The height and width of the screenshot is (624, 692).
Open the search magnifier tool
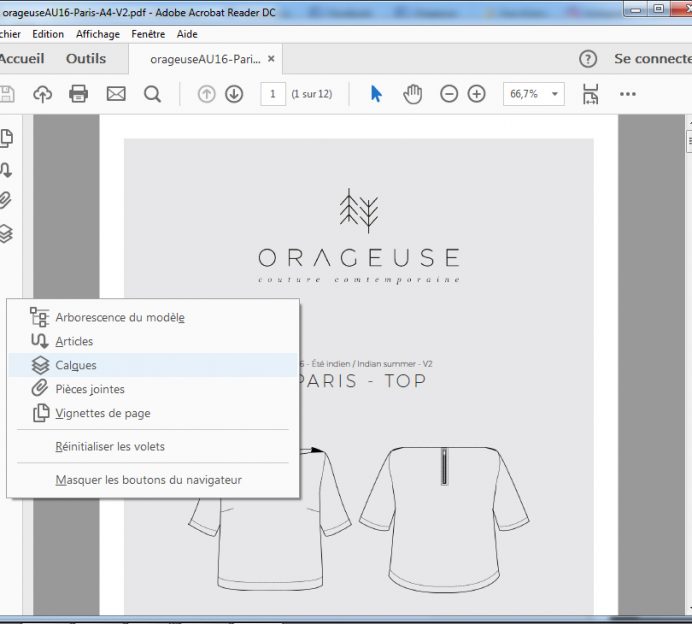(x=152, y=94)
